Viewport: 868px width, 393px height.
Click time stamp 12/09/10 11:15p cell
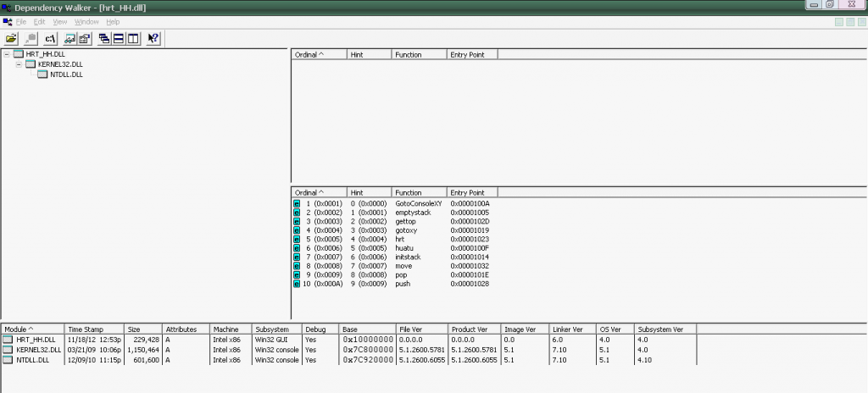pyautogui.click(x=93, y=360)
